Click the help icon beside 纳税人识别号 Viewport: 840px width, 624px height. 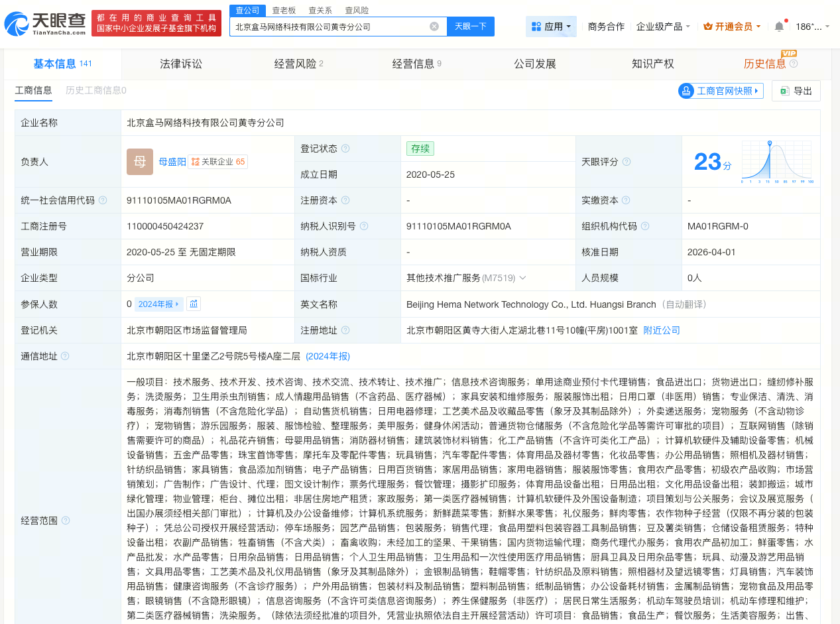click(x=364, y=226)
